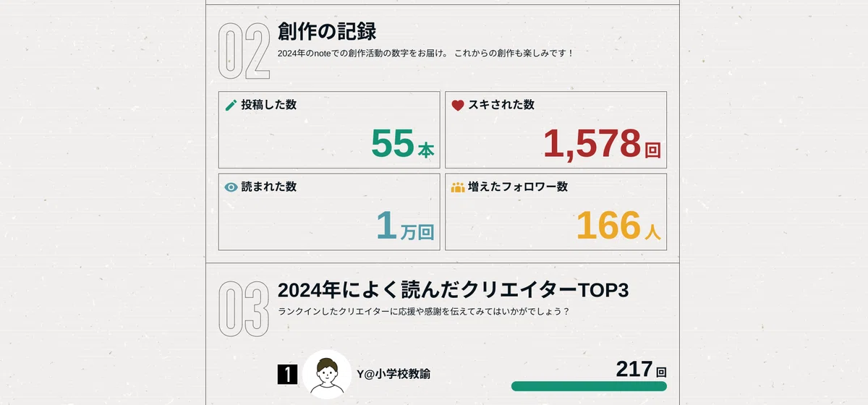Click the outlined 02 section number
The image size is (868, 405).
point(244,51)
